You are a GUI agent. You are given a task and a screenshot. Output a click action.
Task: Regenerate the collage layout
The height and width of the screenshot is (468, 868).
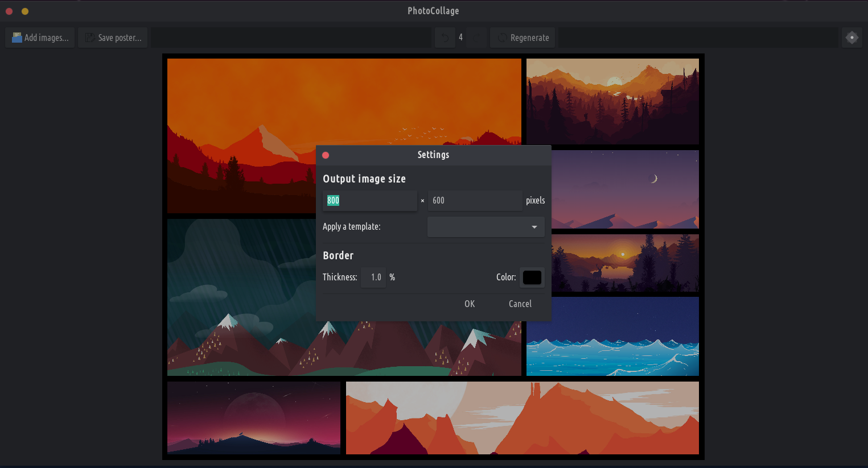click(x=523, y=38)
